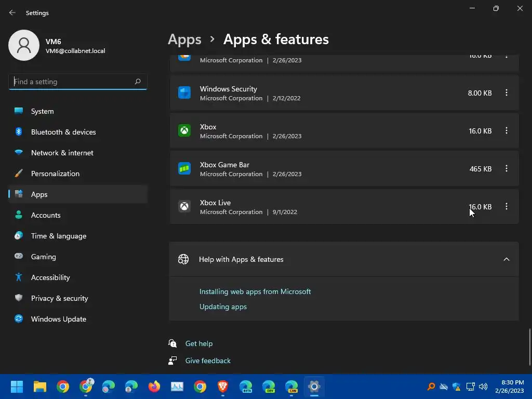The width and height of the screenshot is (532, 399).
Task: Open Accounts settings
Action: coord(78,215)
